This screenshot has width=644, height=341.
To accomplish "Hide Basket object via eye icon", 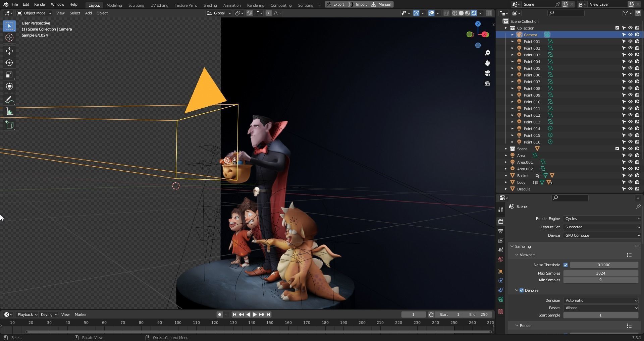I will (x=630, y=176).
